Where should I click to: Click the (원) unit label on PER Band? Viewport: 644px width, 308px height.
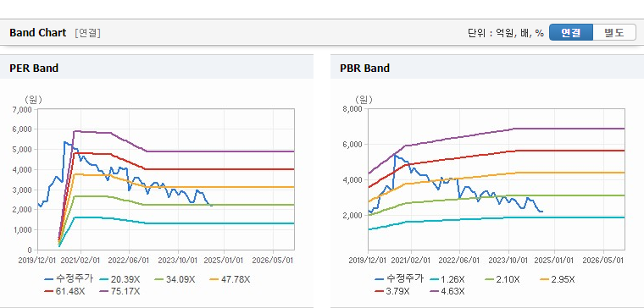pyautogui.click(x=34, y=99)
